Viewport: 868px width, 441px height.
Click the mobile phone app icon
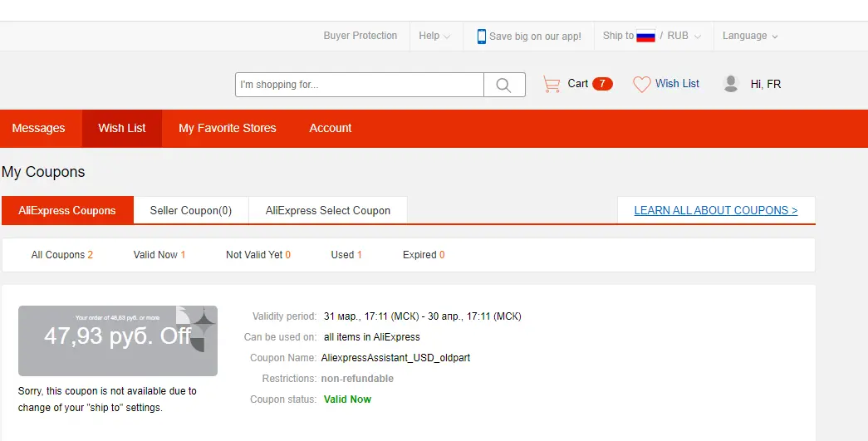pos(482,36)
